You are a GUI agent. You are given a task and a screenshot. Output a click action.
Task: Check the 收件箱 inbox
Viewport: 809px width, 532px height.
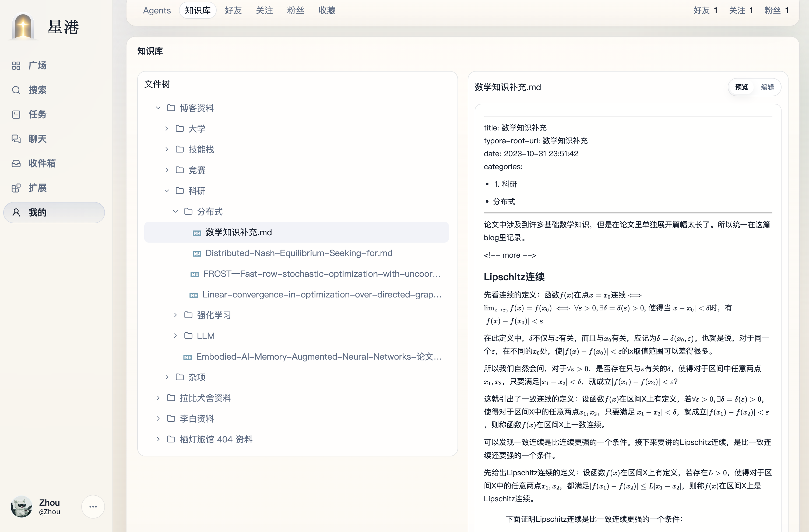(42, 164)
